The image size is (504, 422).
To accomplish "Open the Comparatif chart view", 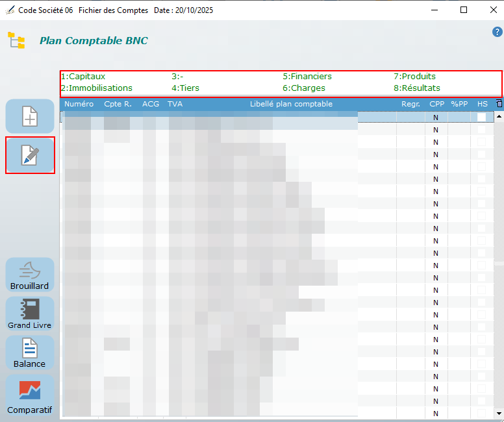I will 30,395.
